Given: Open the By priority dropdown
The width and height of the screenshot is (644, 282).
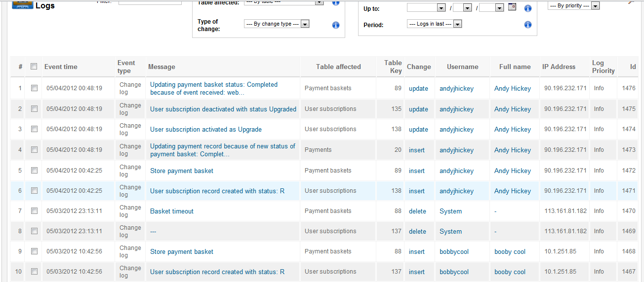Looking at the screenshot, I should click(574, 6).
